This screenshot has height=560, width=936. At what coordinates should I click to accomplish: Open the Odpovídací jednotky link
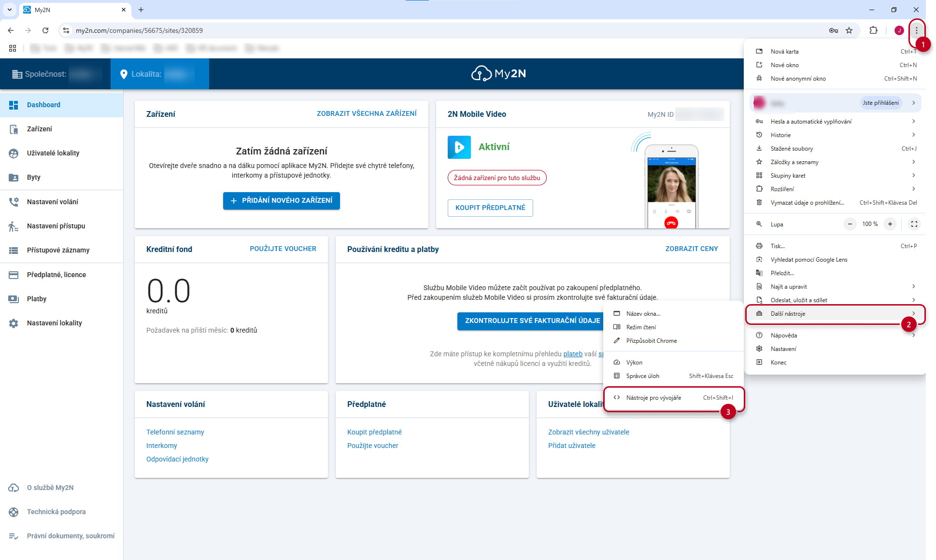[x=177, y=459]
